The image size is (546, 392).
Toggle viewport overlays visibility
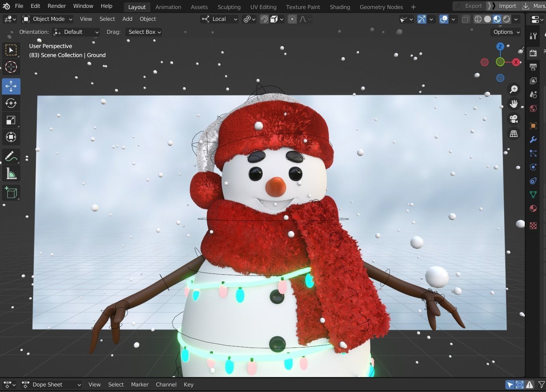pos(444,19)
